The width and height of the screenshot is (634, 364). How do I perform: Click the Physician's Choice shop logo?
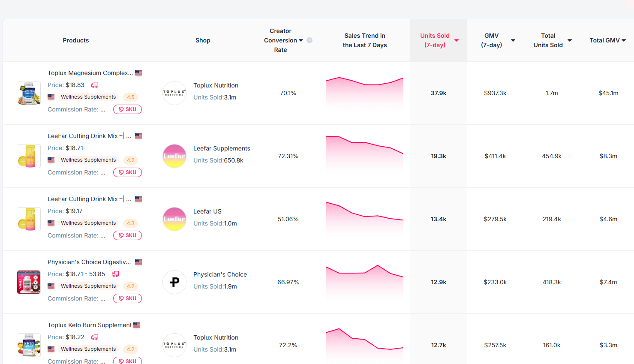174,282
